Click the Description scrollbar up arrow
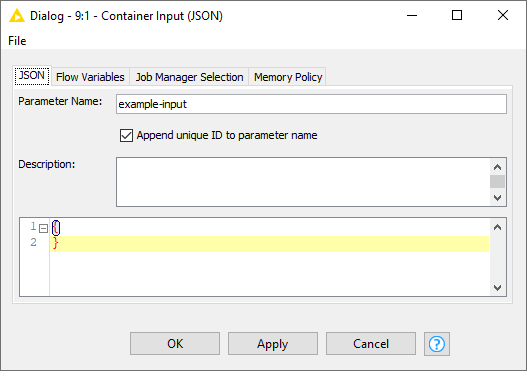This screenshot has height=371, width=527. [x=497, y=167]
